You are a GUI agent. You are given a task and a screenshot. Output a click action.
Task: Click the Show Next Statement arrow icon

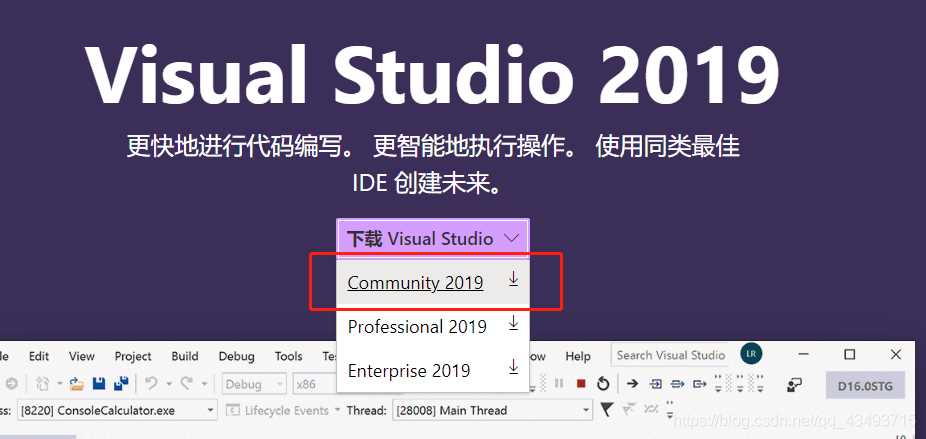click(632, 384)
